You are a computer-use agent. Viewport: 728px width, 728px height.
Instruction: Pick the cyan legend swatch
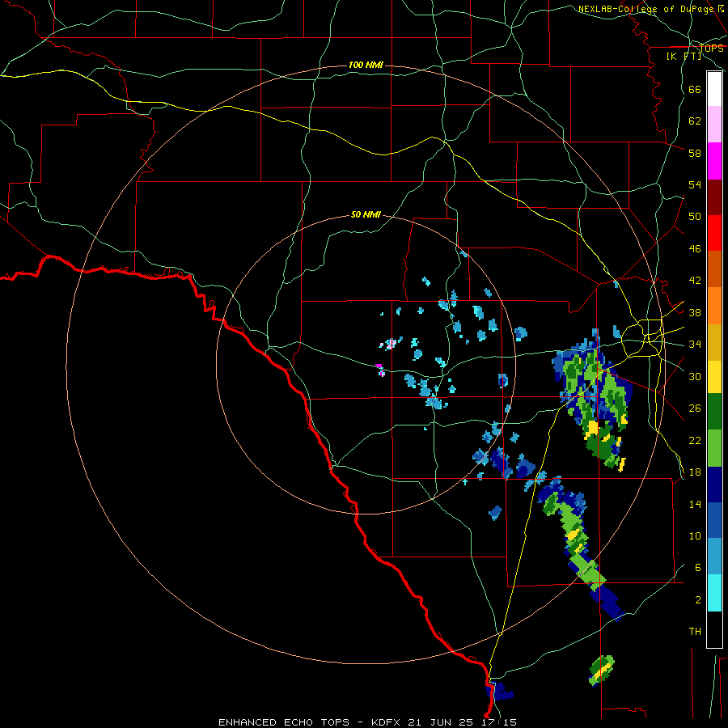pyautogui.click(x=714, y=593)
